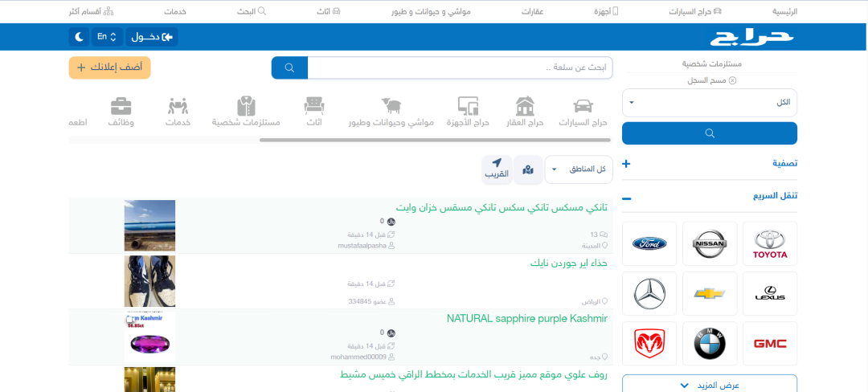Select the Ford brand logo
The width and height of the screenshot is (868, 392).
(x=649, y=243)
